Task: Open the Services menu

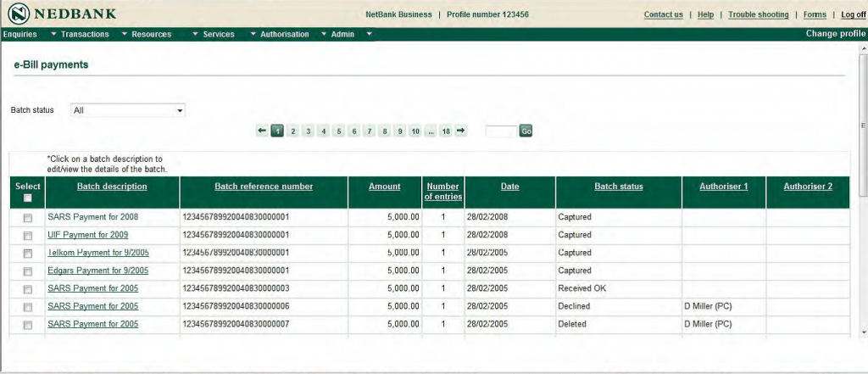Action: [219, 34]
